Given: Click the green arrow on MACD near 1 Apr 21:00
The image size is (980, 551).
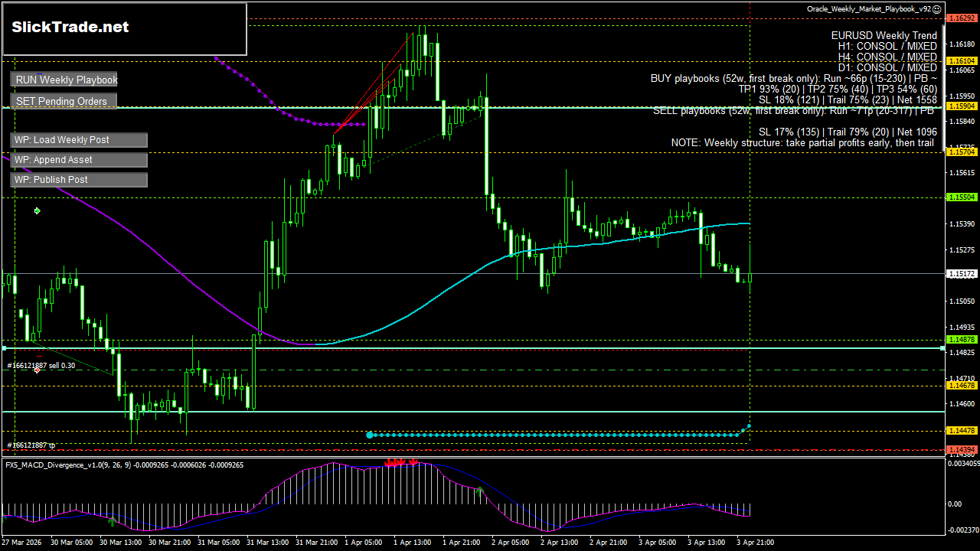Looking at the screenshot, I should click(x=480, y=492).
